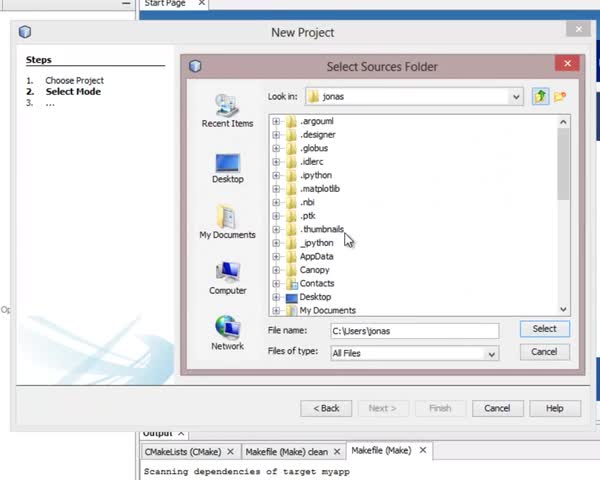Switch to Makefile (Make) output tab
This screenshot has height=480, width=600.
click(x=381, y=451)
